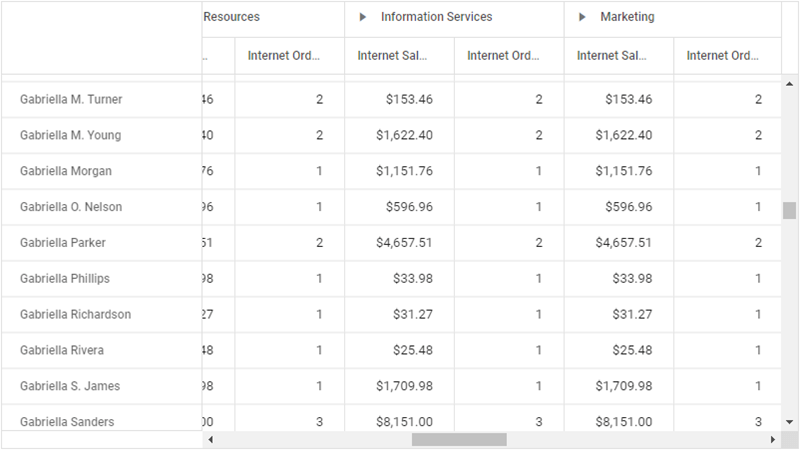Expand the Information Services column group
The width and height of the screenshot is (800, 450).
[x=363, y=17]
